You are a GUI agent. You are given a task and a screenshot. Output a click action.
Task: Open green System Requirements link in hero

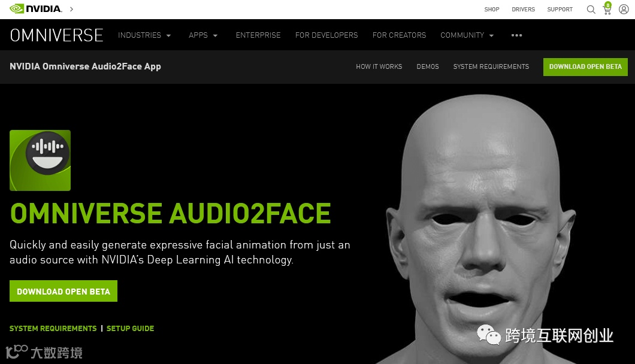point(53,328)
